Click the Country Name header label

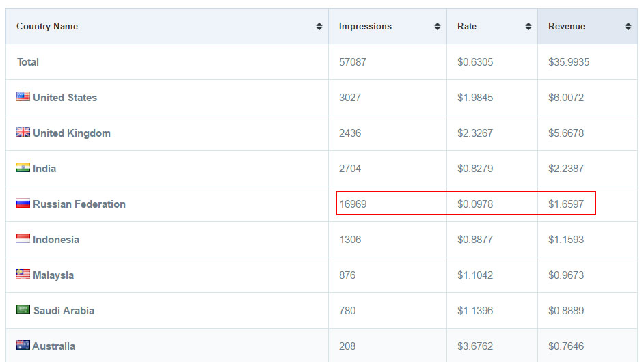click(47, 27)
